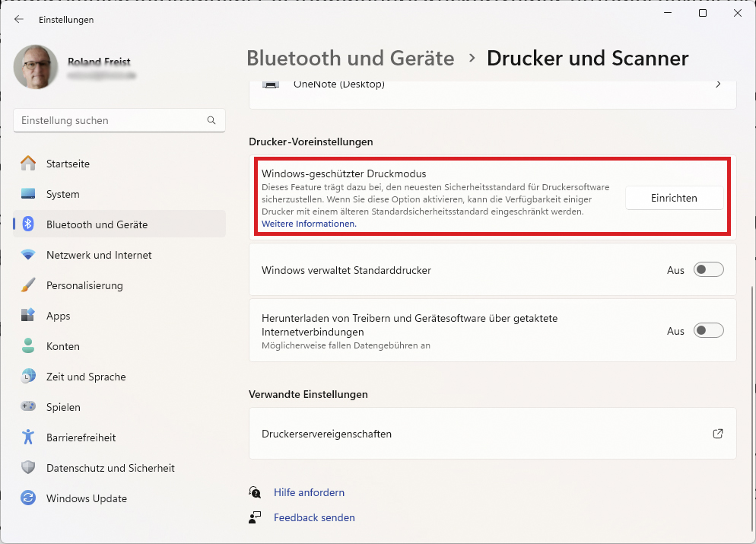Open Apps settings category
Image resolution: width=756 pixels, height=544 pixels.
tap(119, 316)
